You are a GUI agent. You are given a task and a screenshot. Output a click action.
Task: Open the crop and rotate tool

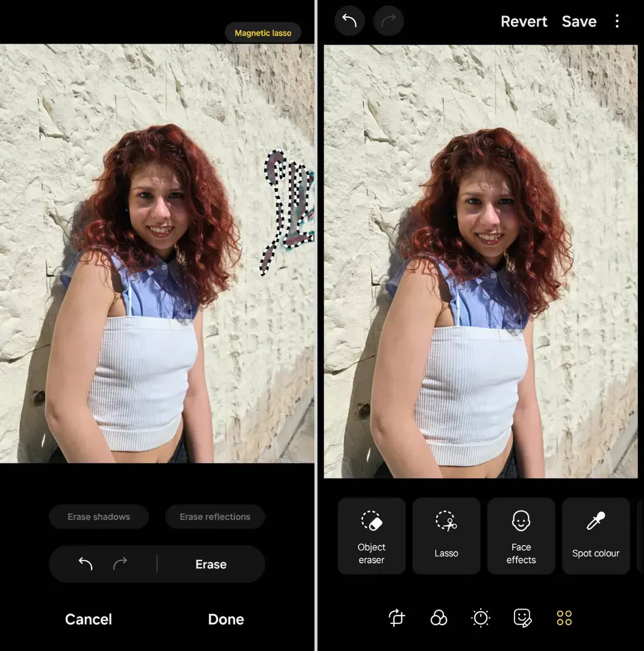point(396,617)
